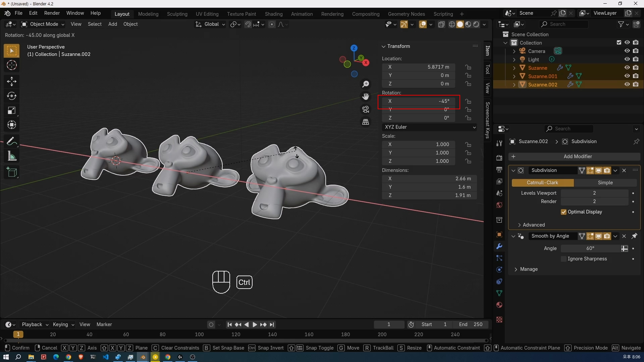The width and height of the screenshot is (644, 362).
Task: Expand the Manage section
Action: point(526,269)
